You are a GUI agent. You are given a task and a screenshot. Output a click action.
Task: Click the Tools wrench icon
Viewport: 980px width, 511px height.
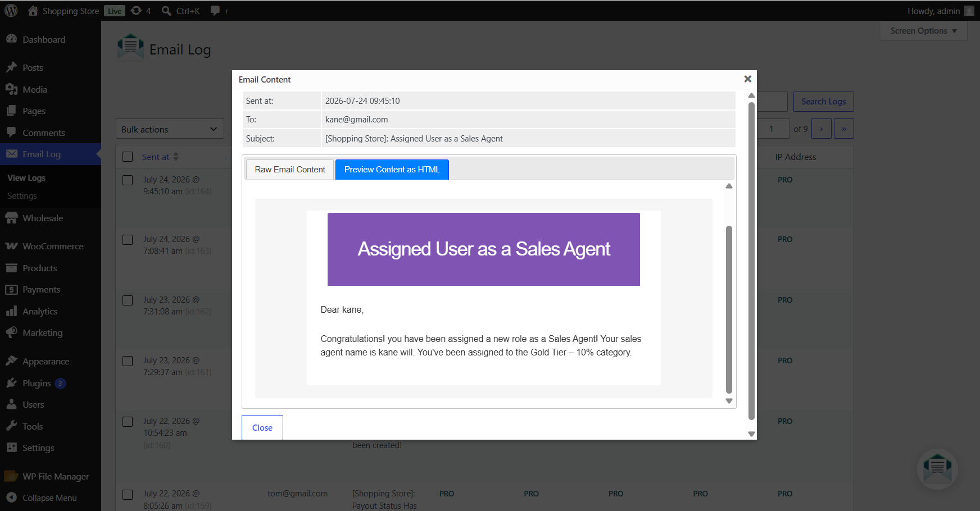coord(11,426)
